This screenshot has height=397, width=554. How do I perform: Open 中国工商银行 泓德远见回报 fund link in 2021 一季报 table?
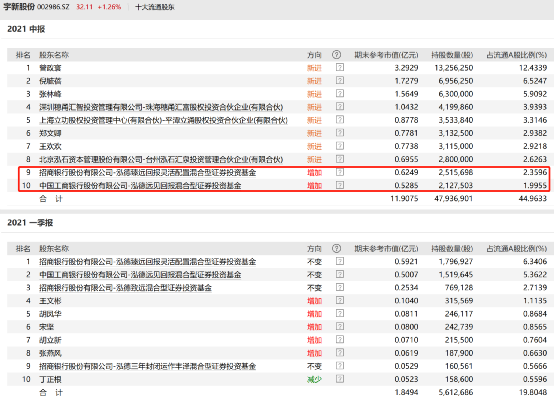click(140, 275)
